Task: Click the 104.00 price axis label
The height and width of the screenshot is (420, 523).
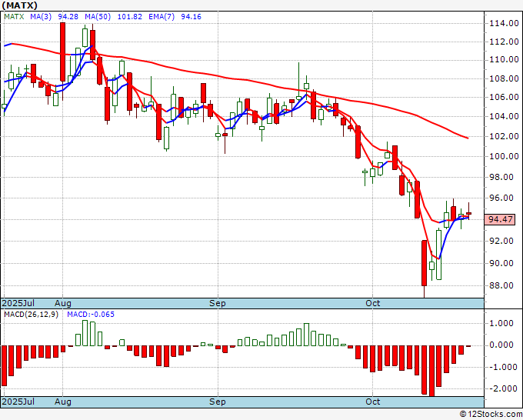Action: click(504, 116)
